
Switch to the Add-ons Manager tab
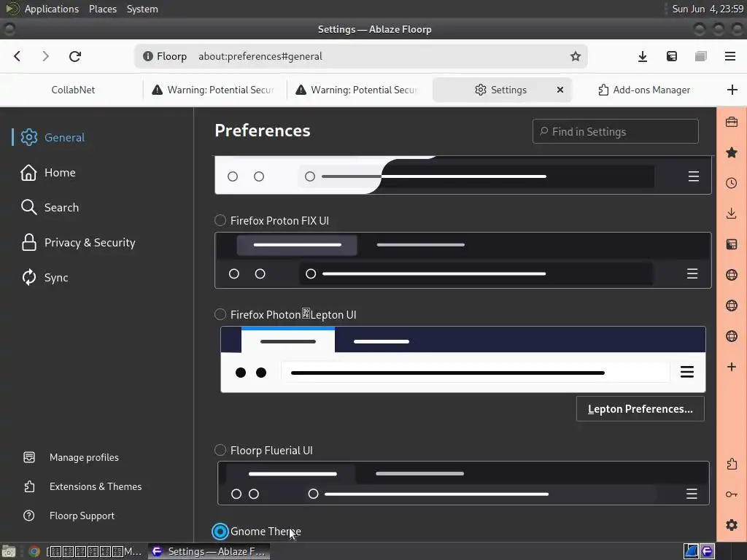pos(644,90)
